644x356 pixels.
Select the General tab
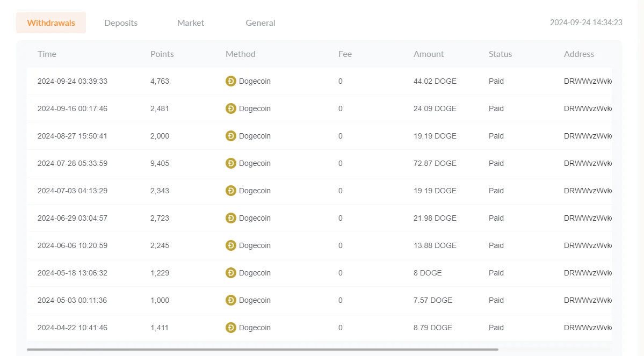pyautogui.click(x=261, y=23)
